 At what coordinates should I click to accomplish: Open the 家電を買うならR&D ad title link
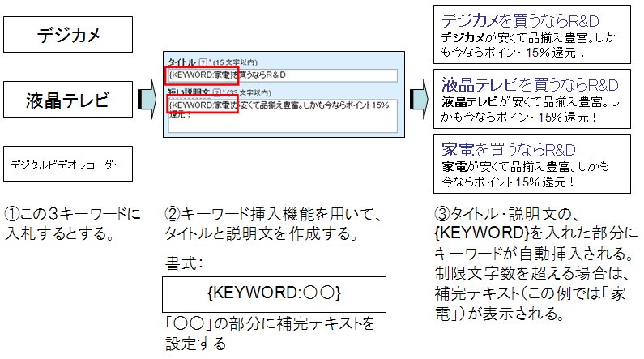click(509, 149)
